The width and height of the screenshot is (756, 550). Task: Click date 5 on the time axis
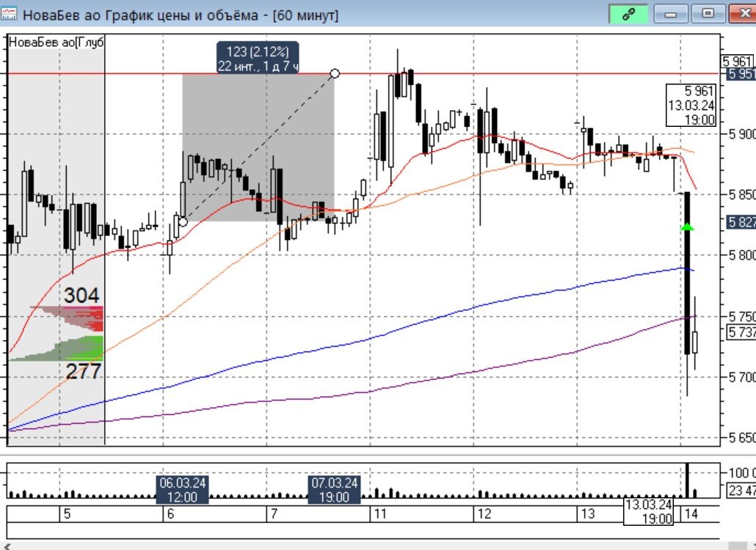point(67,514)
